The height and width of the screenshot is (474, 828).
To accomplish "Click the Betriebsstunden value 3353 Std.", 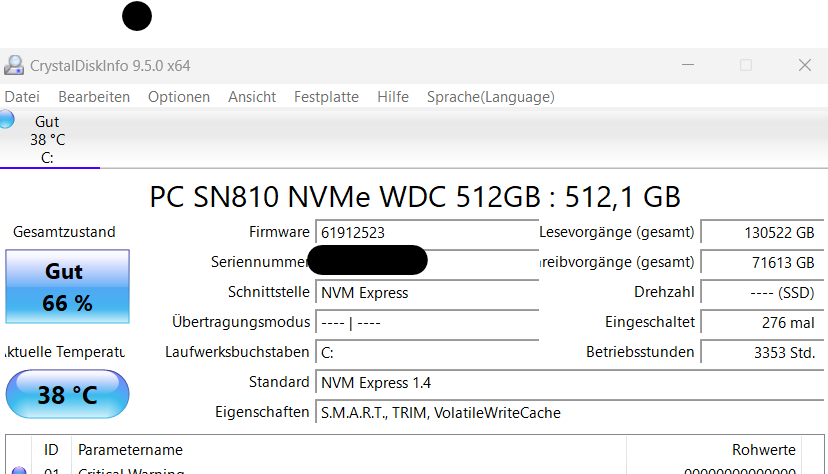I will pos(762,353).
